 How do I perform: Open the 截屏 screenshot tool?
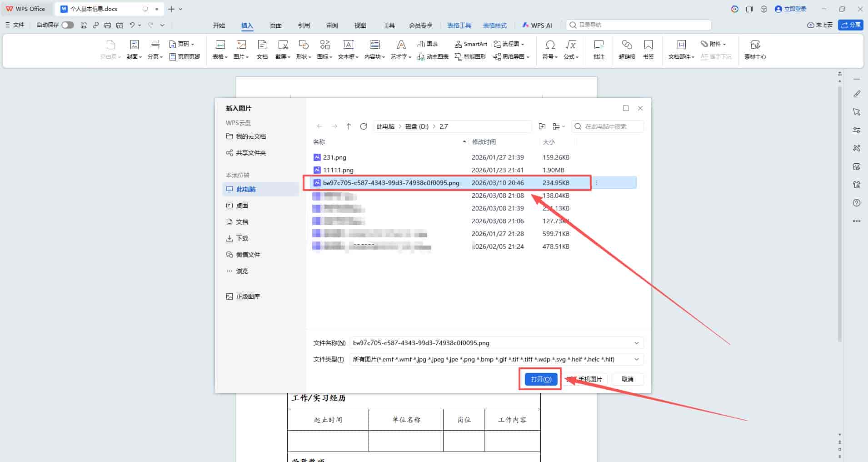point(283,50)
